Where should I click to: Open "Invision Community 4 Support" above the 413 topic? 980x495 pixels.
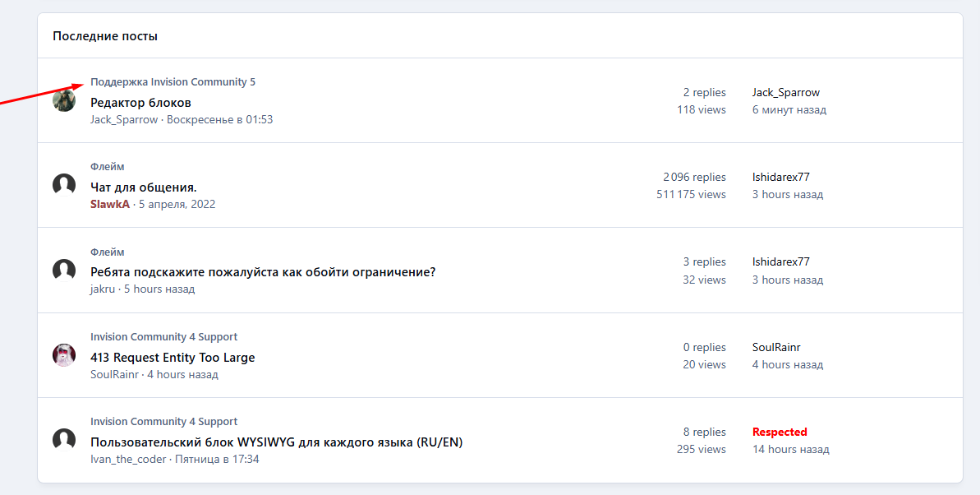(x=163, y=337)
